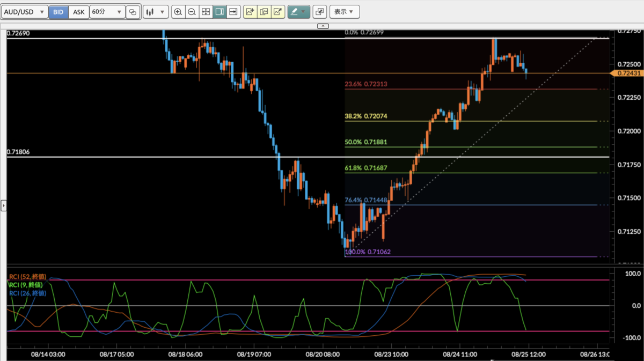Open the 表示 menu
Screen dimensions: 644x361
pyautogui.click(x=344, y=12)
